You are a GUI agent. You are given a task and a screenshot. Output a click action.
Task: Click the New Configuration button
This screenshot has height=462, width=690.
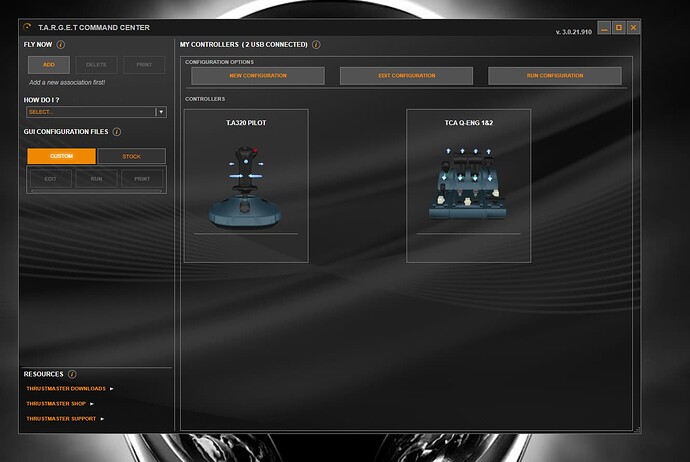pos(258,76)
